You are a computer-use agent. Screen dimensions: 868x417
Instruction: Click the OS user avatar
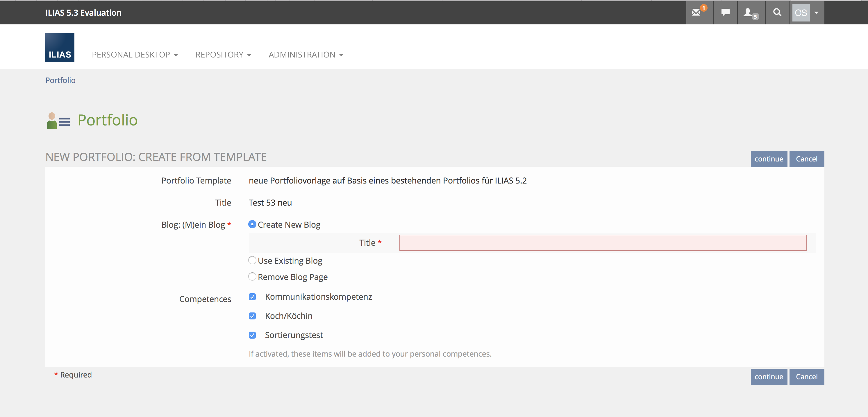[x=801, y=13]
